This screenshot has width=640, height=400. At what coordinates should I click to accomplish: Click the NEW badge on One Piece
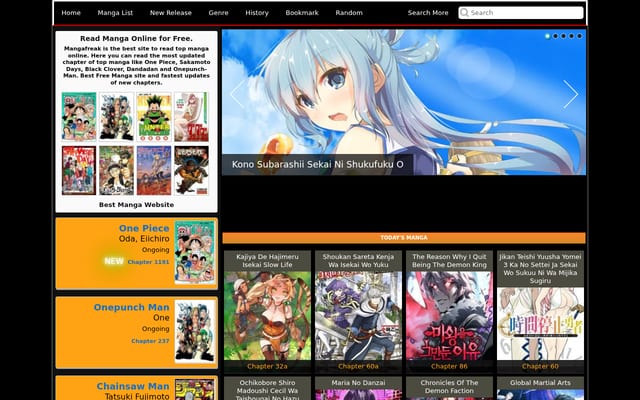(x=114, y=261)
